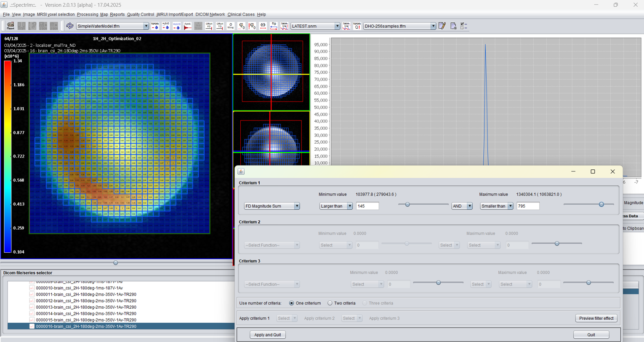Open the SimpleWaterModel.tfm dropdown
The width and height of the screenshot is (644, 342).
[x=146, y=26]
